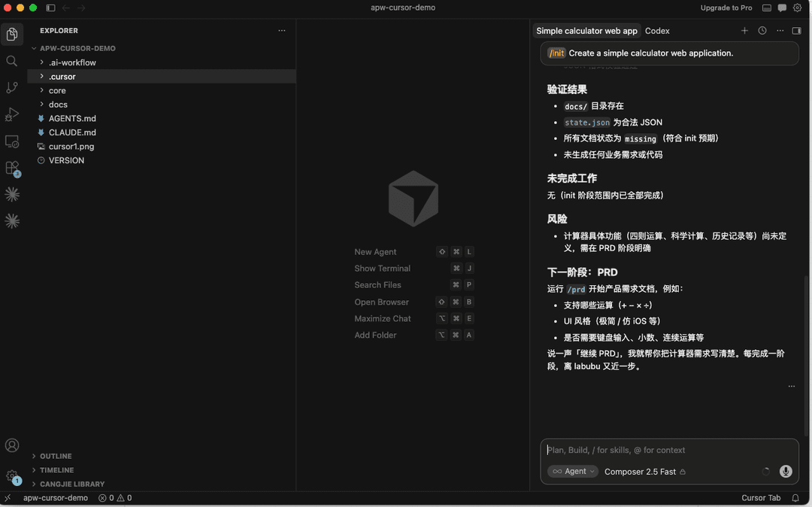Click the errors and warnings count in status bar

tap(115, 498)
